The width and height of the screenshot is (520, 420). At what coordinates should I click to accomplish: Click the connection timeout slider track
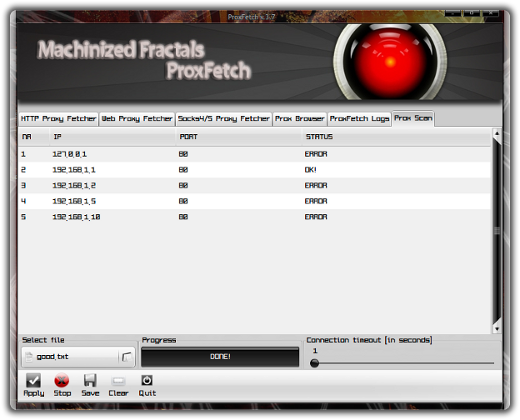pyautogui.click(x=403, y=363)
